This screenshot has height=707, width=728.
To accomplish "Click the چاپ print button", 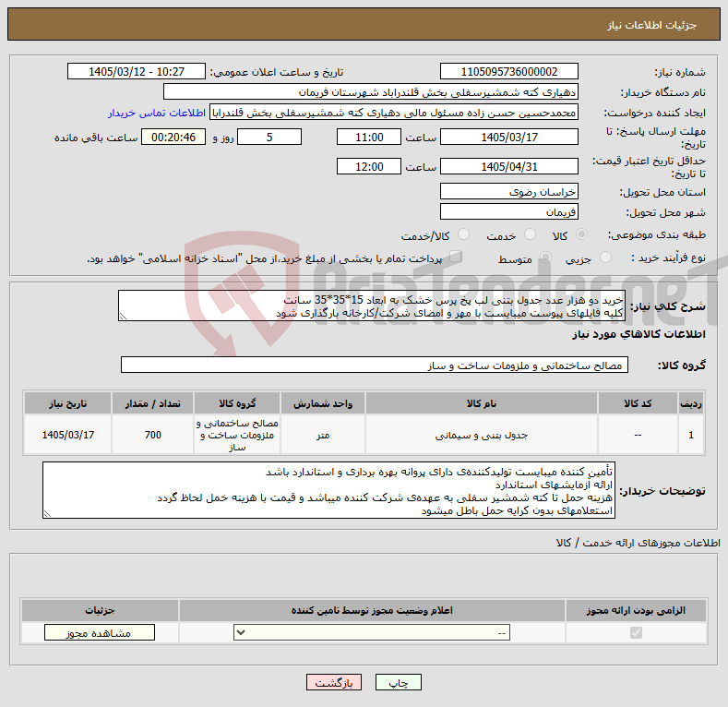I will pyautogui.click(x=399, y=682).
